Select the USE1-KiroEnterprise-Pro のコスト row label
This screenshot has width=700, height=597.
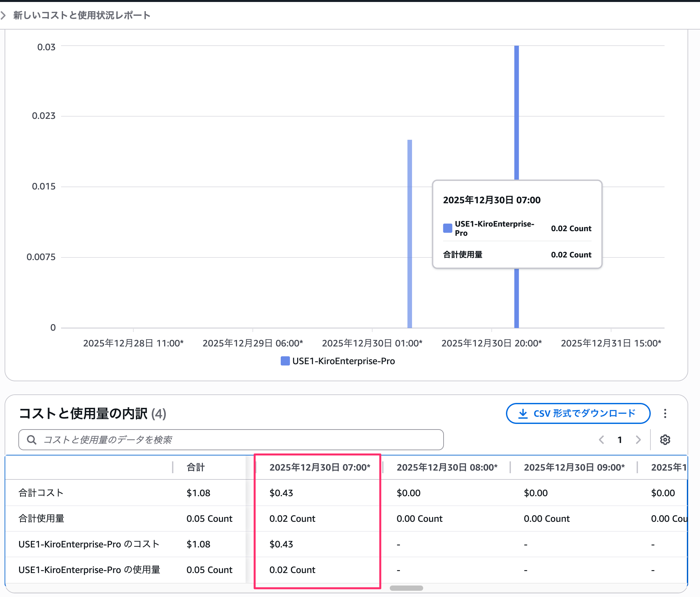pos(89,544)
